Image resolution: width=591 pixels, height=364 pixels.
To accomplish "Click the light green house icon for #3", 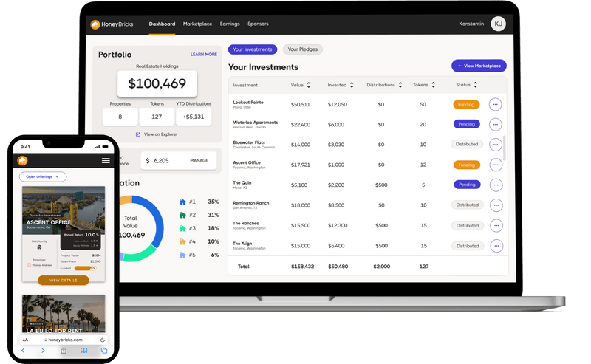I will coord(182,228).
